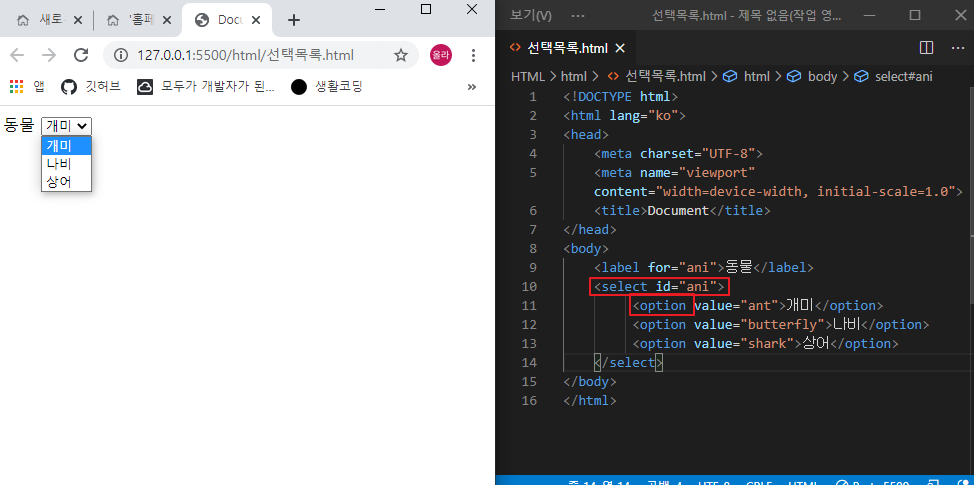Click line number 10 in the gutter

(x=529, y=286)
